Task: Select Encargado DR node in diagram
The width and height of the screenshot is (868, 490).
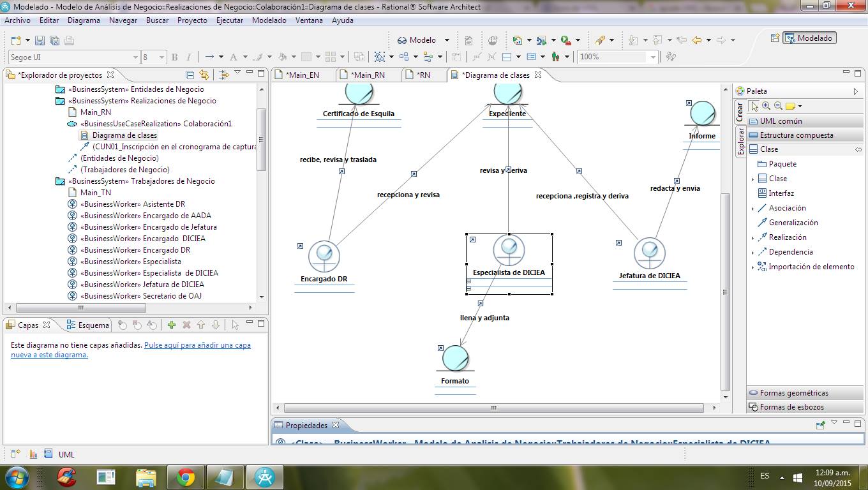Action: click(324, 256)
